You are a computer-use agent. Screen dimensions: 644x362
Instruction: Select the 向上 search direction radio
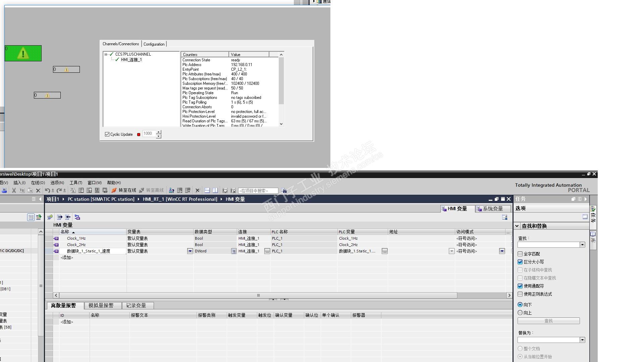(x=520, y=313)
